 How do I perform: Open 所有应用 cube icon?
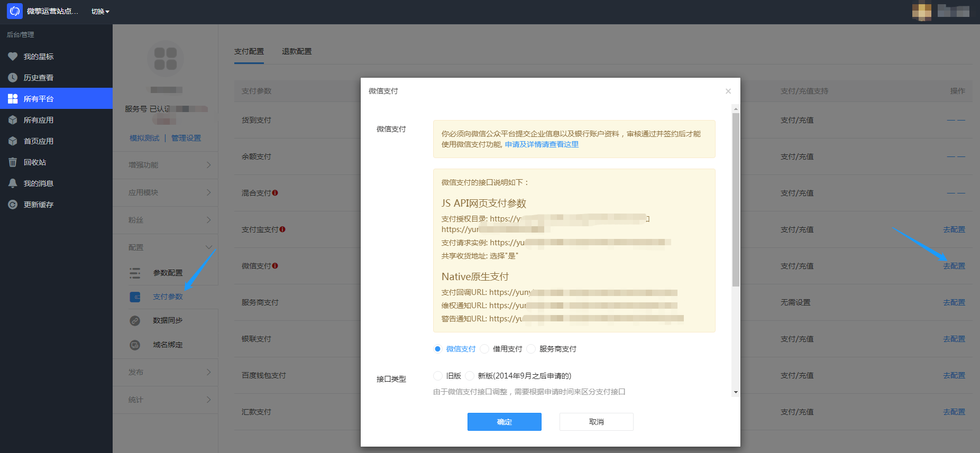(13, 120)
